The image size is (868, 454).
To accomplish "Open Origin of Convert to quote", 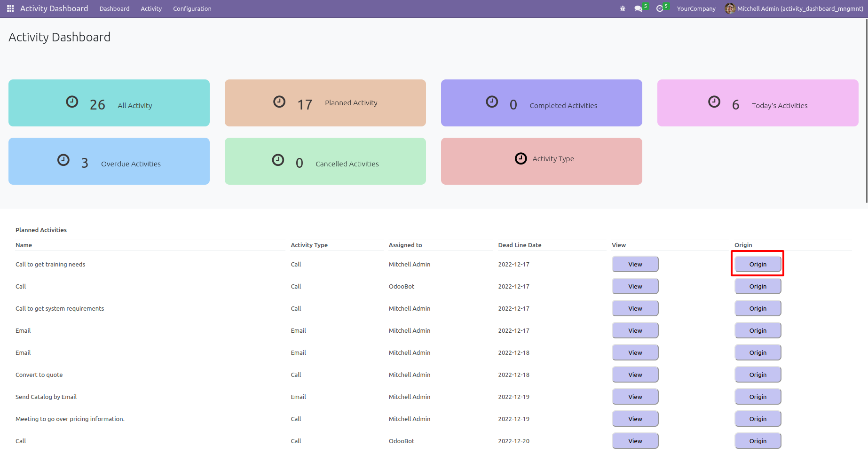I will point(758,375).
